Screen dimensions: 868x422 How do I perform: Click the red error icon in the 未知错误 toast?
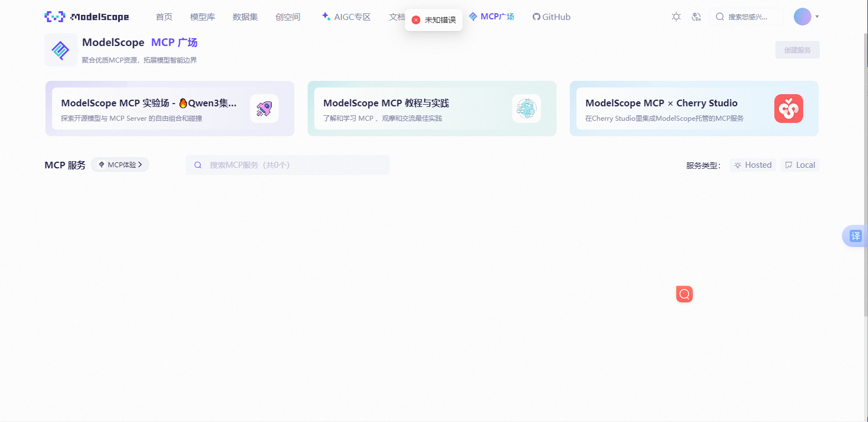(416, 20)
